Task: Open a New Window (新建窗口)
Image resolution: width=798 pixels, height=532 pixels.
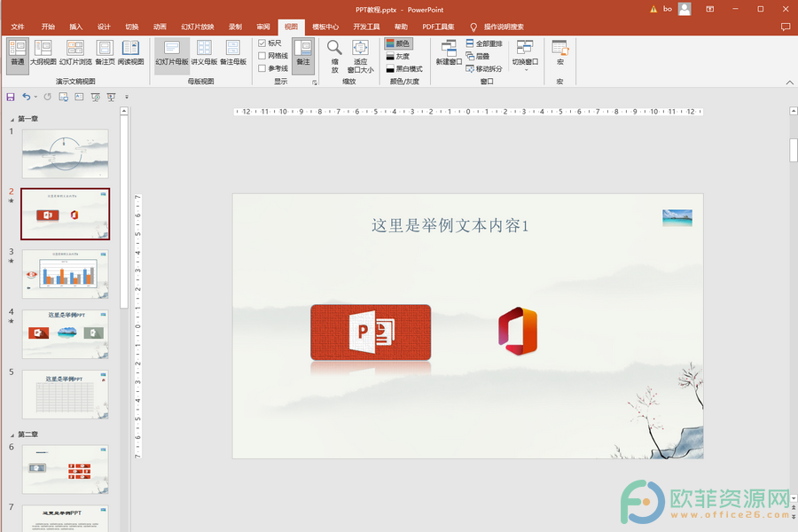Action: [449, 53]
